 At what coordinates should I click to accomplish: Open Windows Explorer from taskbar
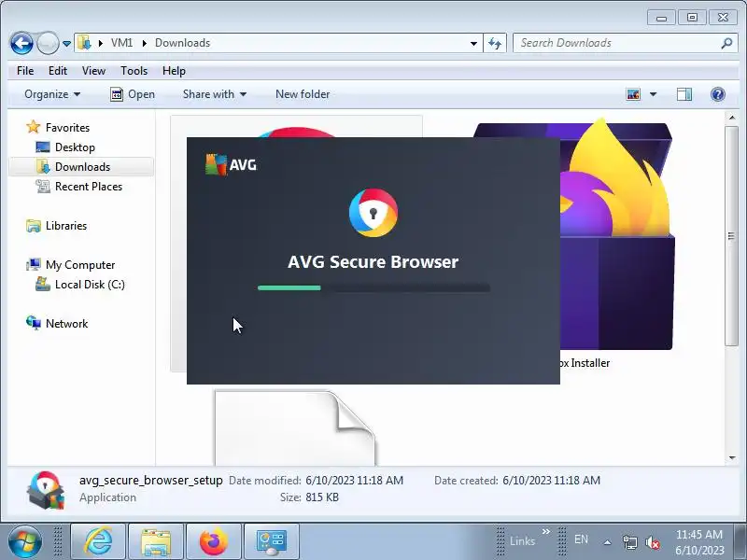[x=156, y=541]
